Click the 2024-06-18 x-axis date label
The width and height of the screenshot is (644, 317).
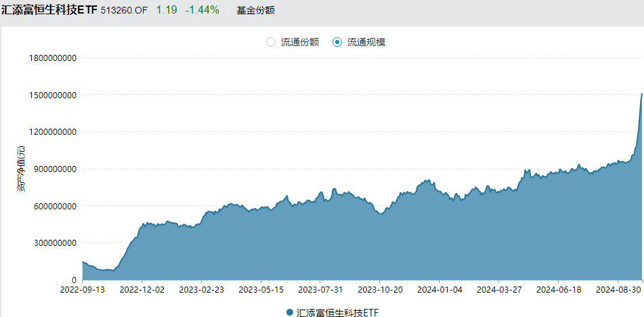558,289
